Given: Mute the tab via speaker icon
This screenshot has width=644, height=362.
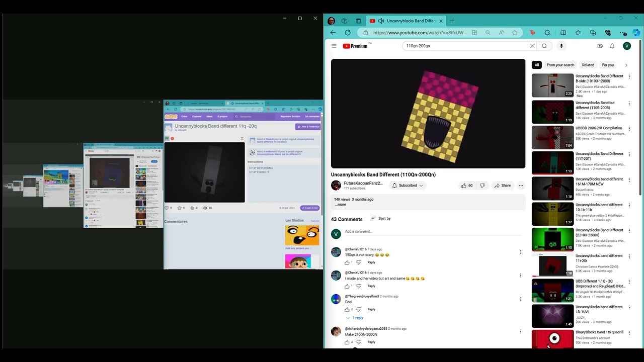Looking at the screenshot, I should click(381, 21).
